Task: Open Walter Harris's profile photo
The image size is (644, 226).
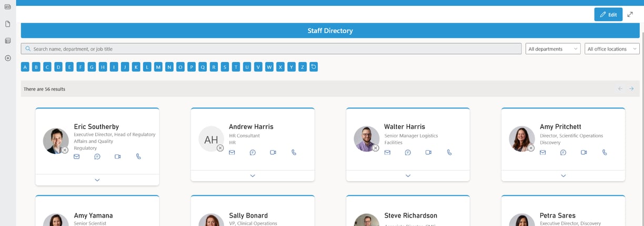Action: click(367, 139)
